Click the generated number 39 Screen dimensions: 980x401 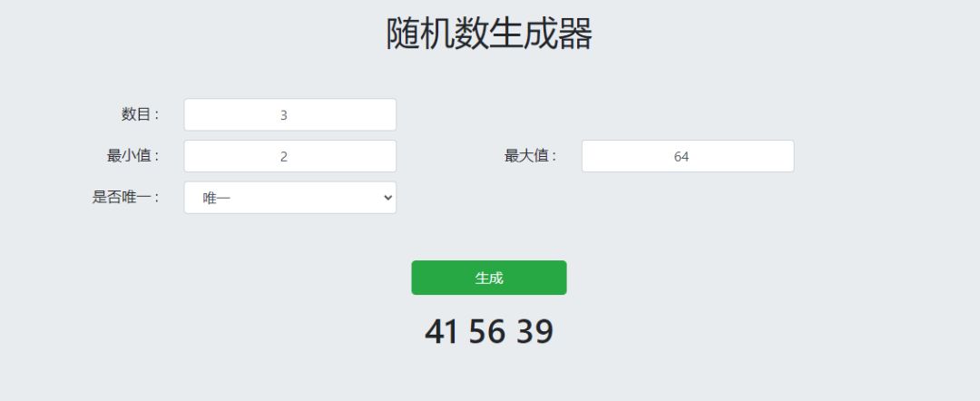[535, 332]
